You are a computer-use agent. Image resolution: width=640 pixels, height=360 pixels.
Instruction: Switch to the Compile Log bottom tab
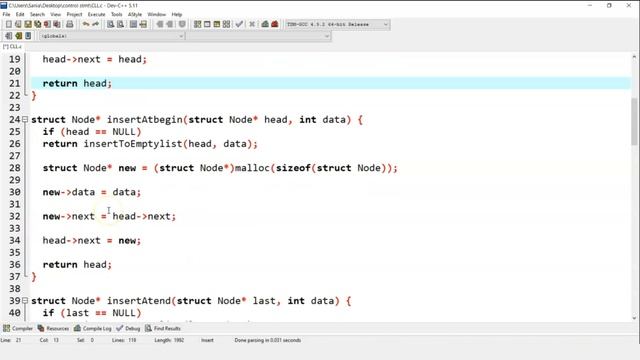point(93,328)
